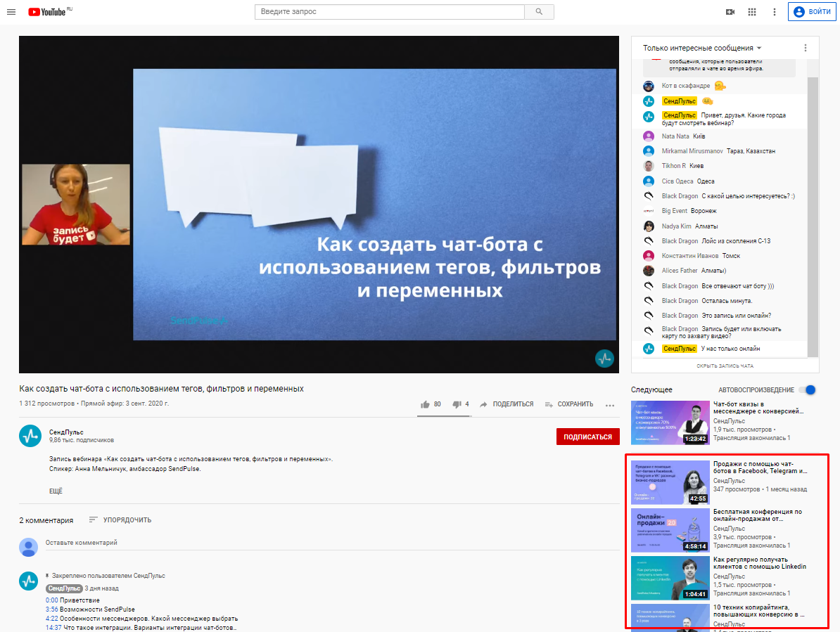The height and width of the screenshot is (632, 840).
Task: Share the video via ПОДЕЛИТЬСЯ
Action: click(507, 404)
